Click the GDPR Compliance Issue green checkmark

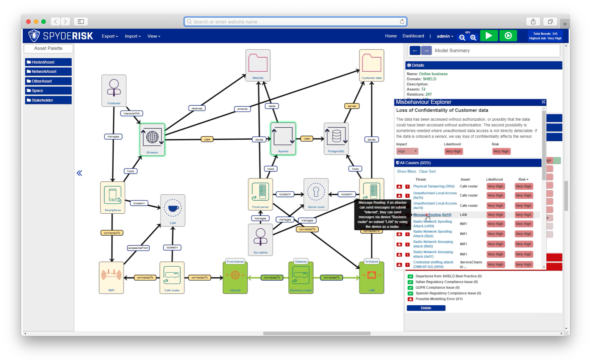(x=410, y=287)
